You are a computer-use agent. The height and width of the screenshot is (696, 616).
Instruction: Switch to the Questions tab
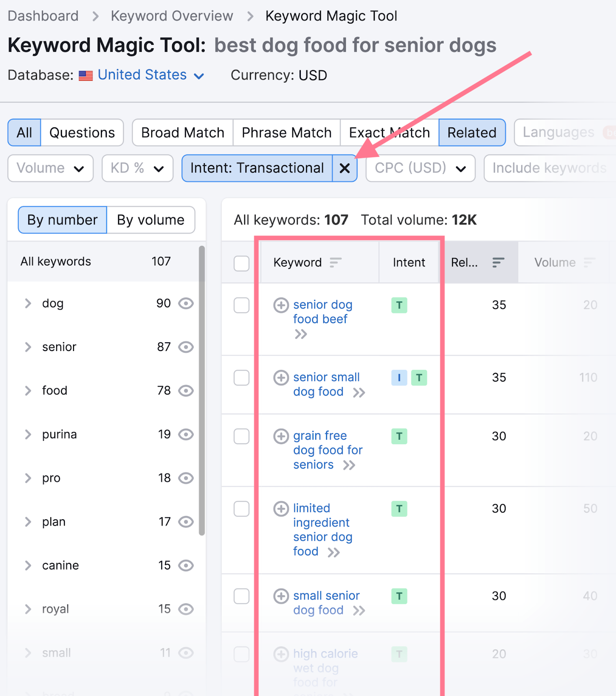(82, 133)
